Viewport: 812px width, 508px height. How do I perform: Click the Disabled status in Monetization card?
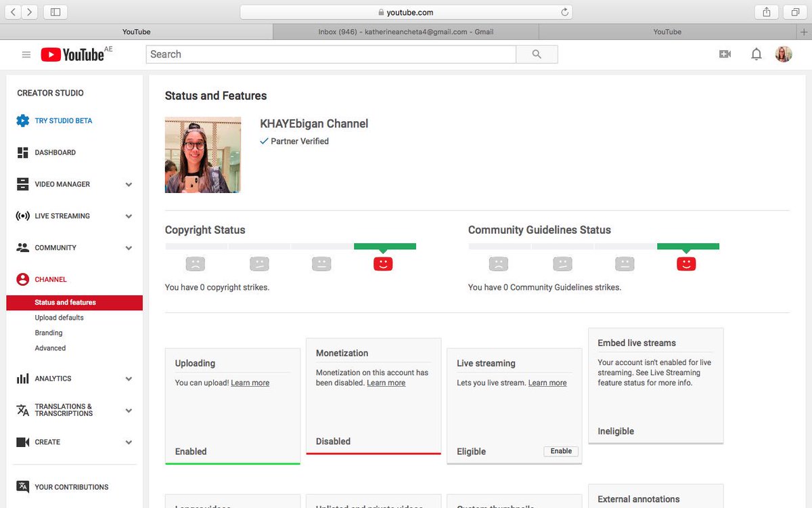tap(334, 442)
